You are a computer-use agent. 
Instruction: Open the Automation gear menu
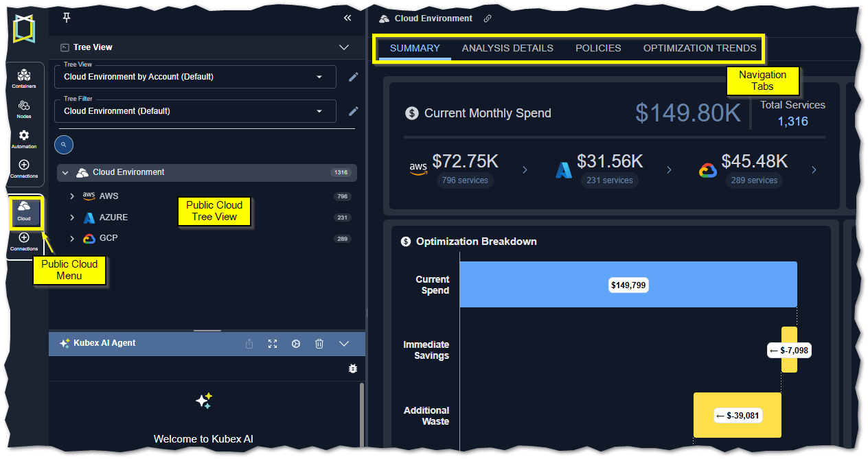point(24,139)
